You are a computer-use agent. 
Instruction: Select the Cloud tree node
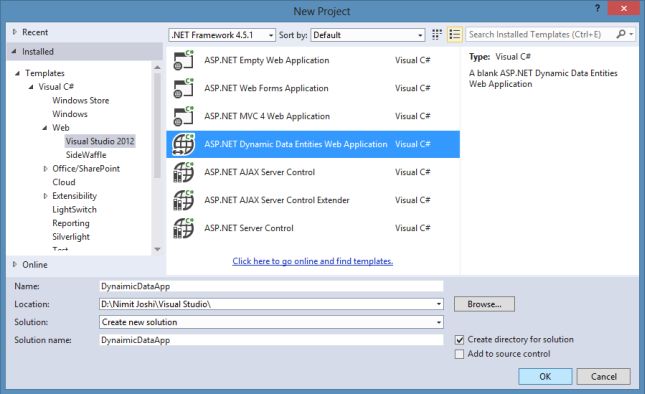64,182
